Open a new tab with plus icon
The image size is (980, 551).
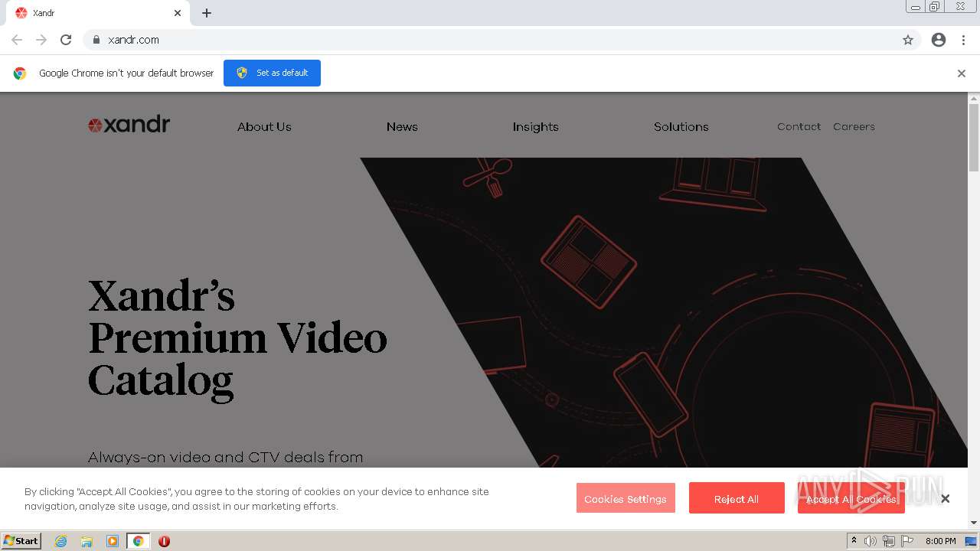coord(207,13)
